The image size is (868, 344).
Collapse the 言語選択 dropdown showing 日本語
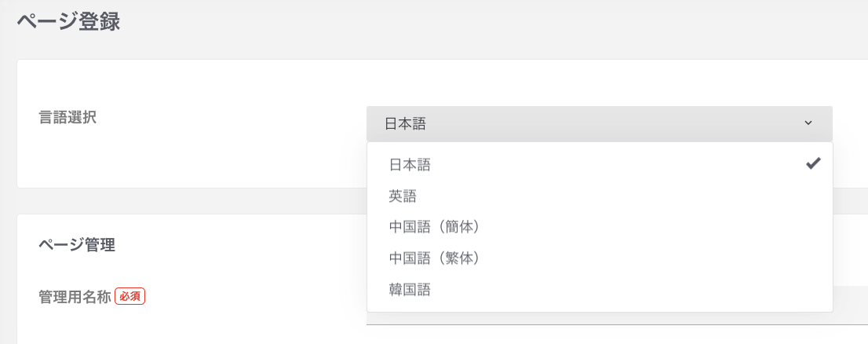point(598,123)
